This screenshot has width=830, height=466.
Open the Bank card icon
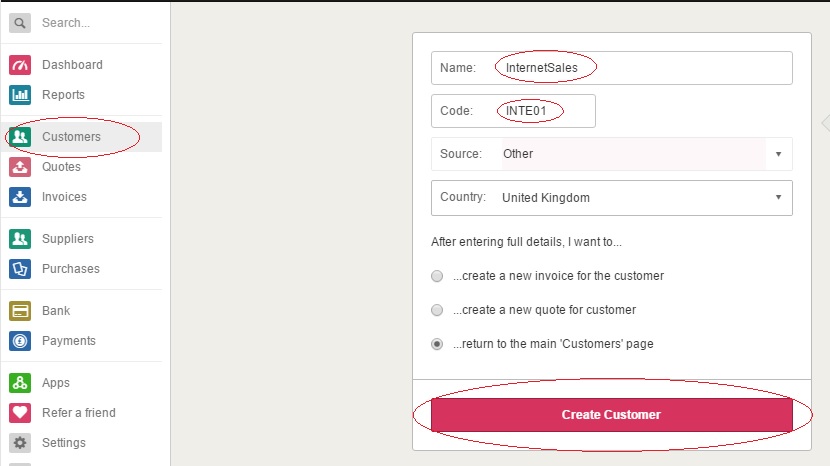pos(20,311)
